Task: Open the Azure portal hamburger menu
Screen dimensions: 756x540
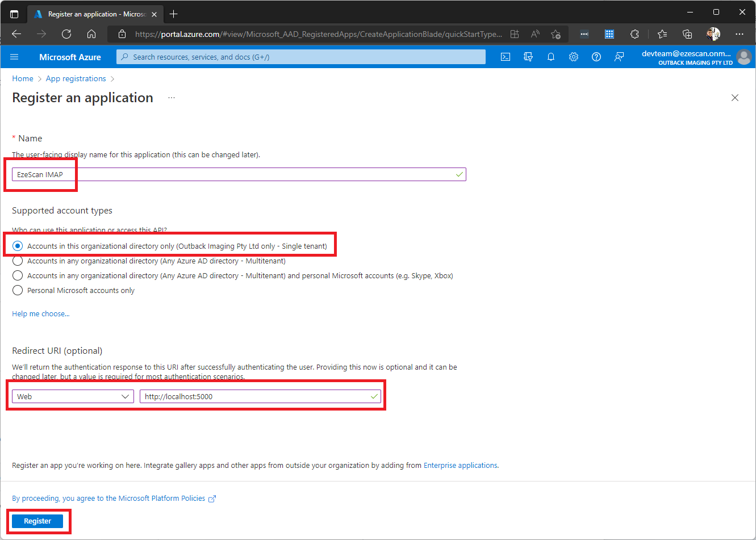Action: [x=15, y=57]
